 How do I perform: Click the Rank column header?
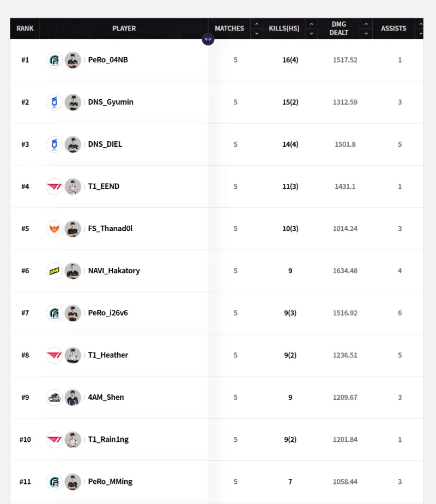(x=25, y=28)
